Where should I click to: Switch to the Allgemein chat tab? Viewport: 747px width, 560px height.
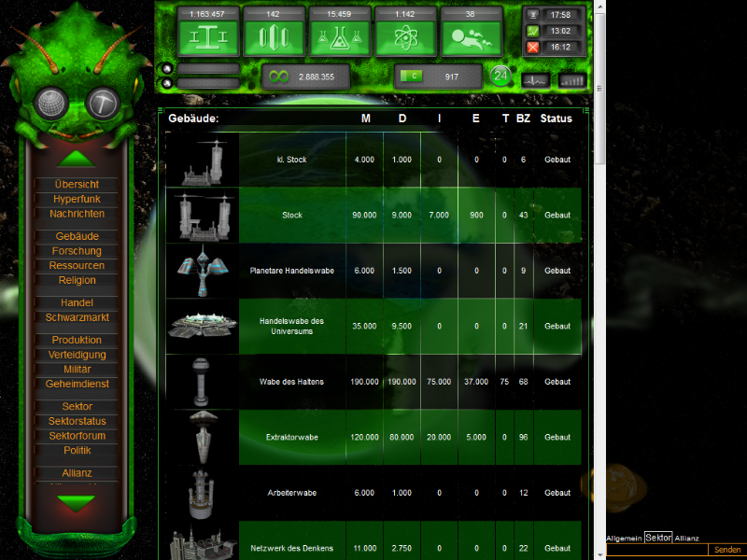(624, 537)
